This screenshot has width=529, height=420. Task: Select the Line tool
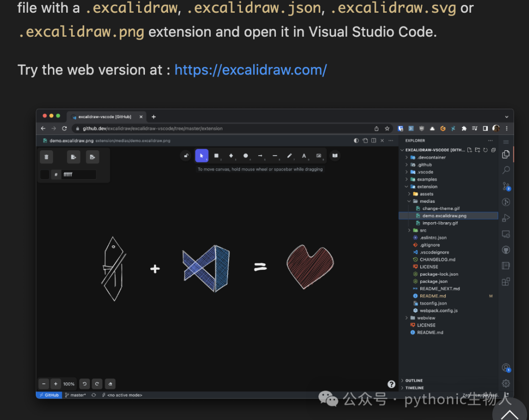(x=275, y=156)
